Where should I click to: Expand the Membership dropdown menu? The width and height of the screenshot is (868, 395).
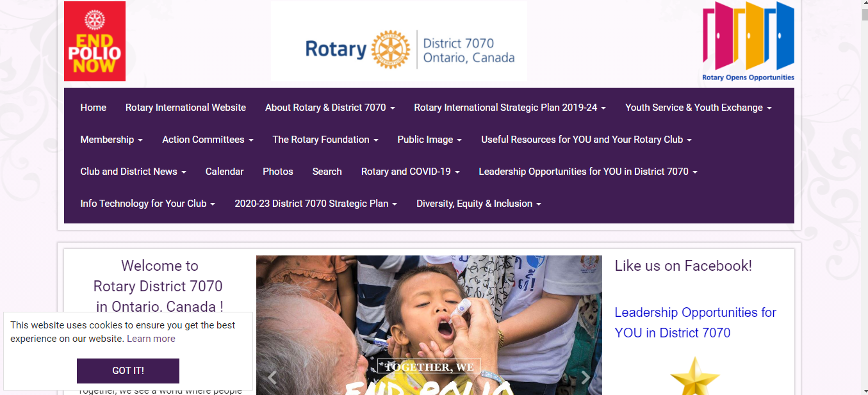click(x=111, y=140)
